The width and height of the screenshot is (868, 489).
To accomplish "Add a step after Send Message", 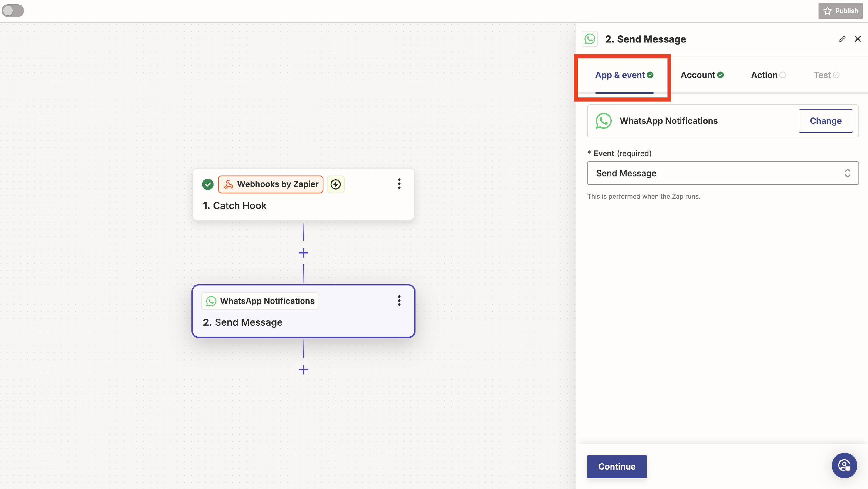I will (x=303, y=370).
